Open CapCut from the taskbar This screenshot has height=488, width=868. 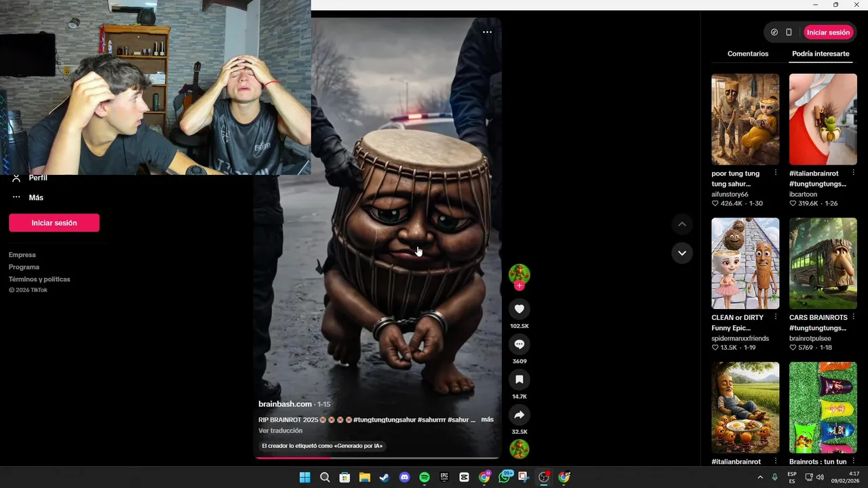[x=465, y=477]
